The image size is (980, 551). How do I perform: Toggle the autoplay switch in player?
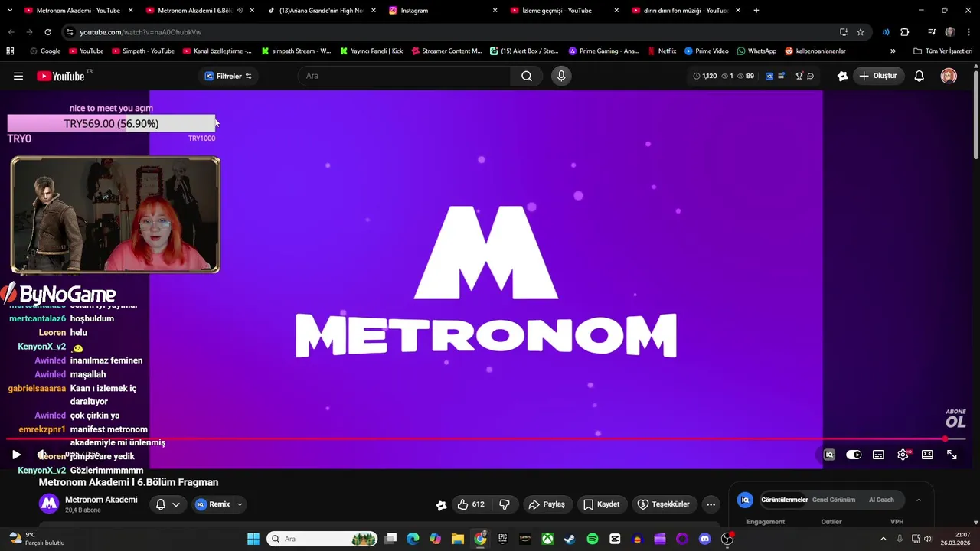(x=854, y=455)
